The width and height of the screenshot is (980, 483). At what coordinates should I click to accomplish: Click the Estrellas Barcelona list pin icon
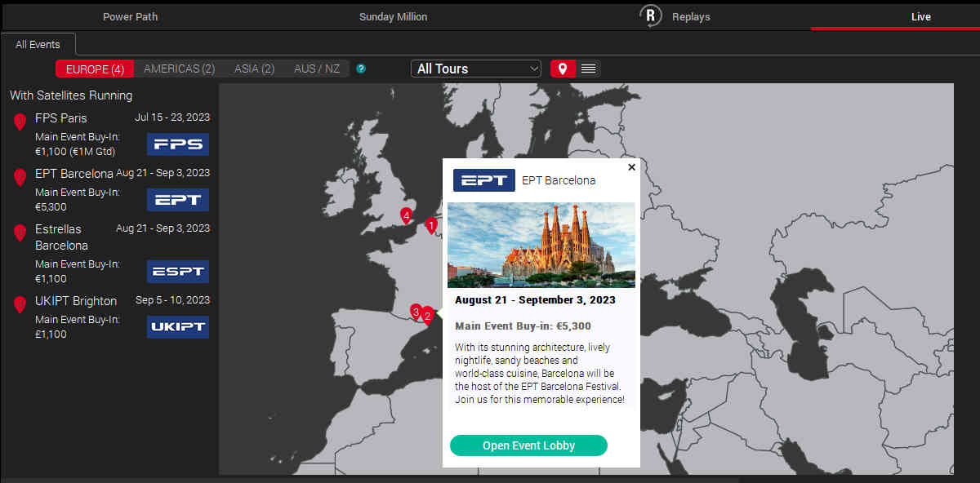20,233
